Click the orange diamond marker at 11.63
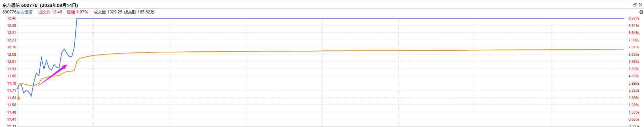Screen dimensions: 644x127 [18, 98]
